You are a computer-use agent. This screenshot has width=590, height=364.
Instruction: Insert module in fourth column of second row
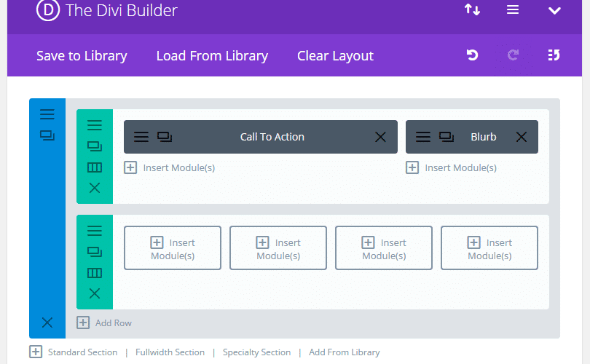[489, 248]
